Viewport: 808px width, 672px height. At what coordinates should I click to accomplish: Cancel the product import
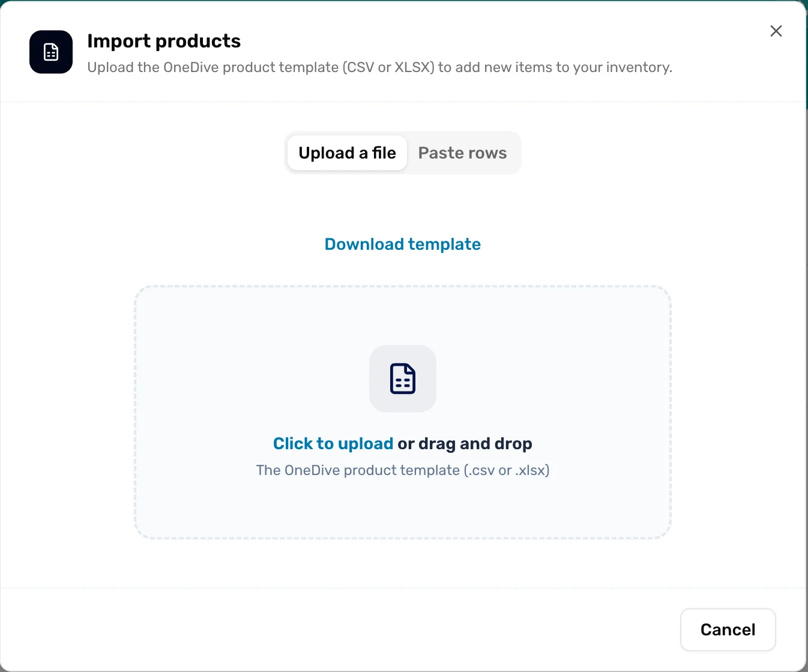click(728, 629)
